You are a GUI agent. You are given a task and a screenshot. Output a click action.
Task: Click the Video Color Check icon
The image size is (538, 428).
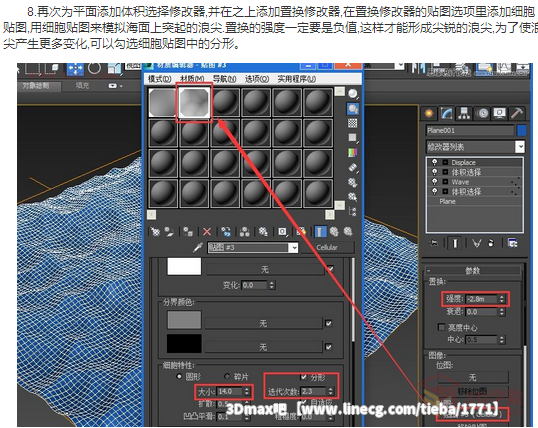(353, 152)
